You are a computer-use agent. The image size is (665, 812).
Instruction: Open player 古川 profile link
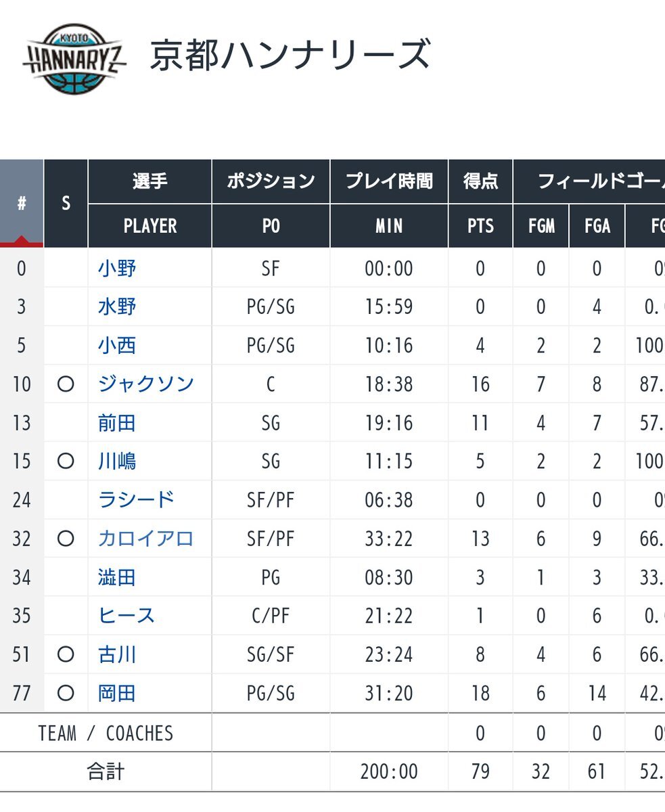tap(117, 654)
